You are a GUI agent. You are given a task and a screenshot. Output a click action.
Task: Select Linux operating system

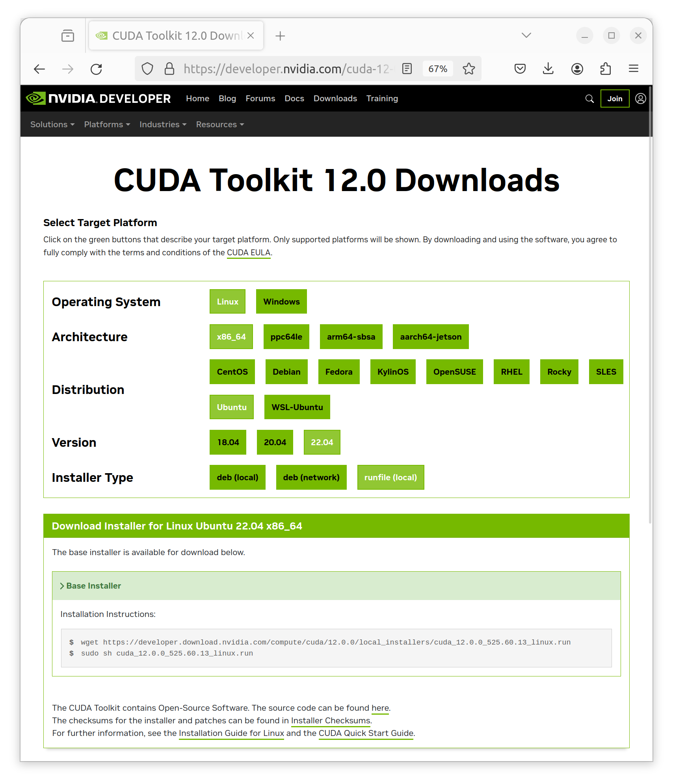point(227,301)
